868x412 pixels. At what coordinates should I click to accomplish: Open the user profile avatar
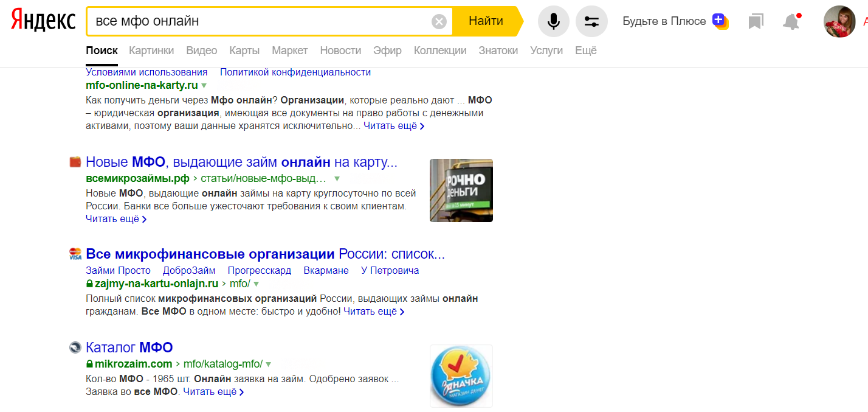tap(839, 21)
